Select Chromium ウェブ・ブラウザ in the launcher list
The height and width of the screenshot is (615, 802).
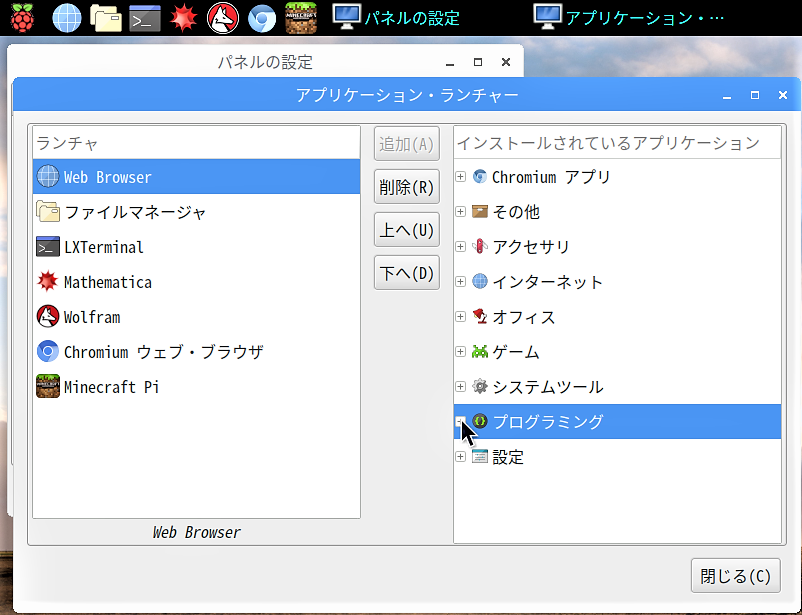(x=196, y=352)
